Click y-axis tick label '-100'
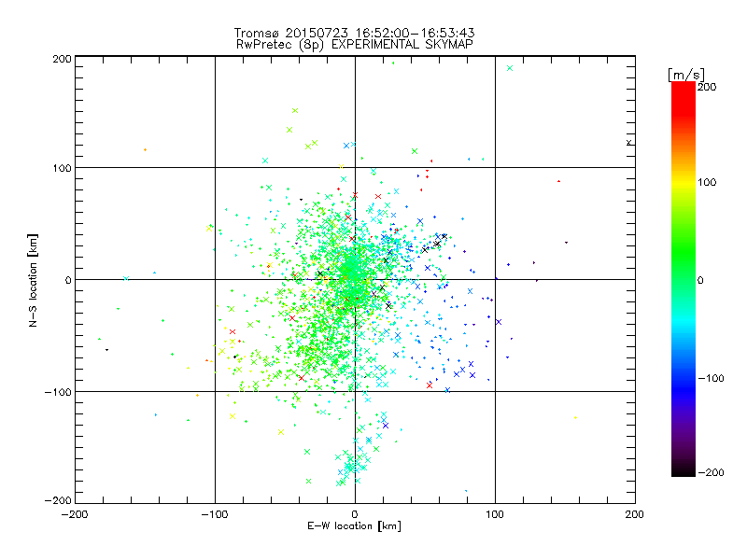This screenshot has width=747, height=560. click(x=58, y=392)
